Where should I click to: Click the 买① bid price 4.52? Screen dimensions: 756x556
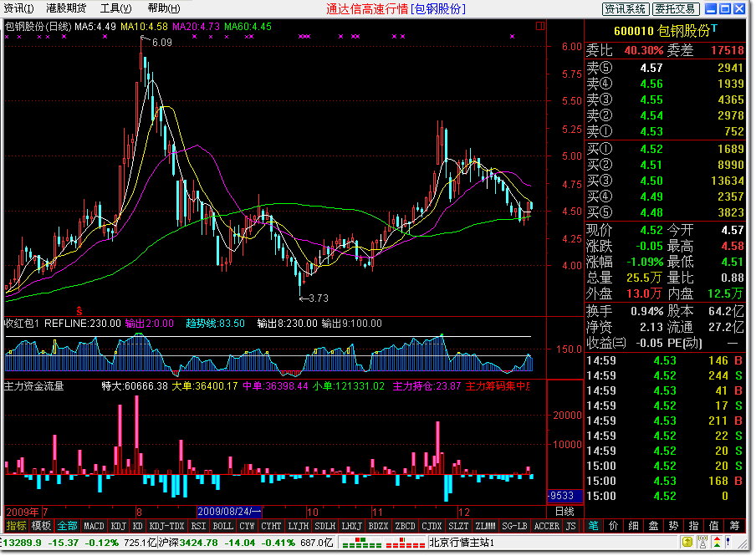tap(651, 149)
